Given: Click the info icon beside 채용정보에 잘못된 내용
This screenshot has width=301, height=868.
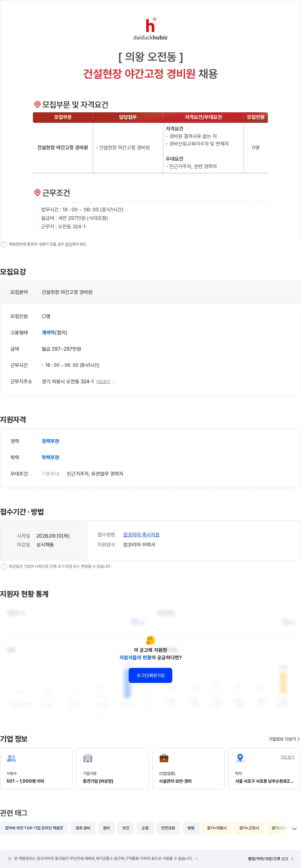Looking at the screenshot, I should (x=4, y=244).
